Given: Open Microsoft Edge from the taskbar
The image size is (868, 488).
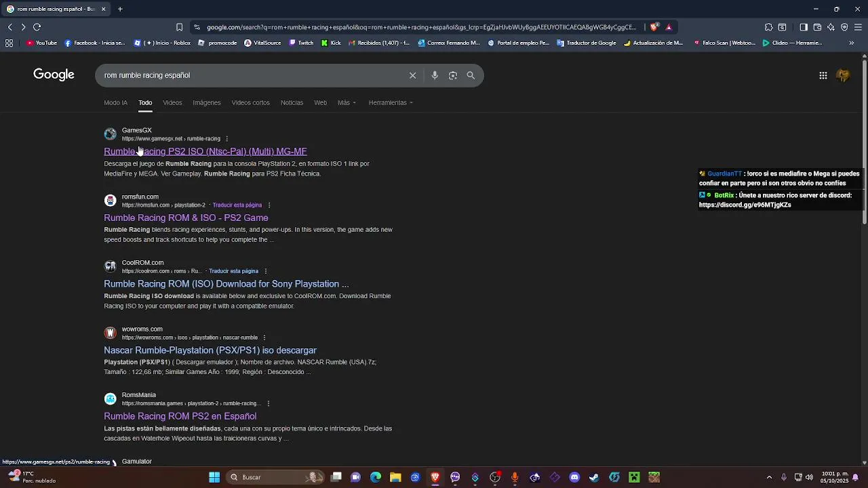Looking at the screenshot, I should 376,477.
